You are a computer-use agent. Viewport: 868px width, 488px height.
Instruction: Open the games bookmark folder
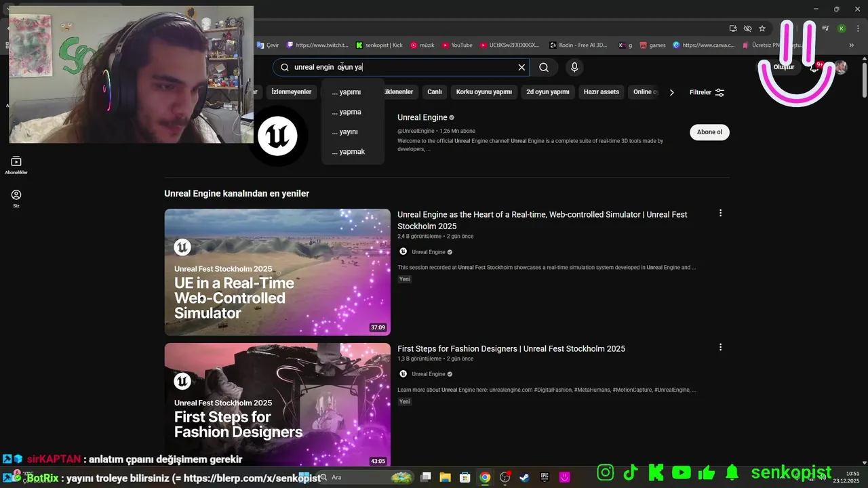click(652, 45)
